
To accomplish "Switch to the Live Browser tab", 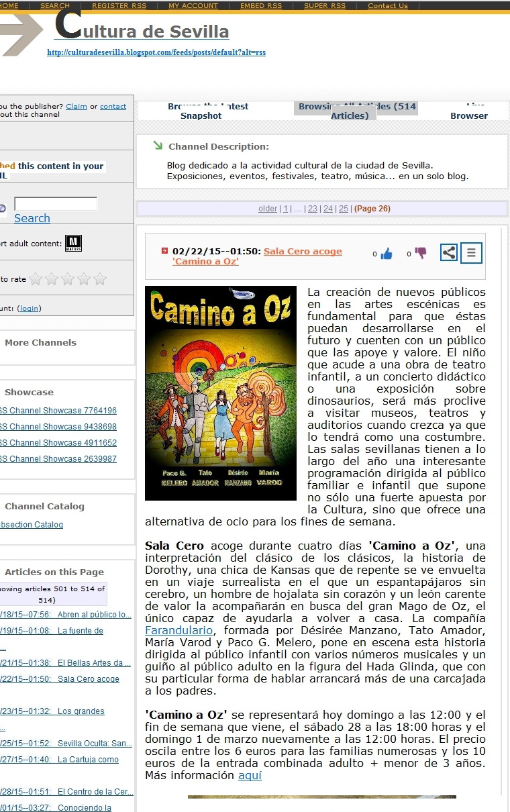I will click(469, 111).
